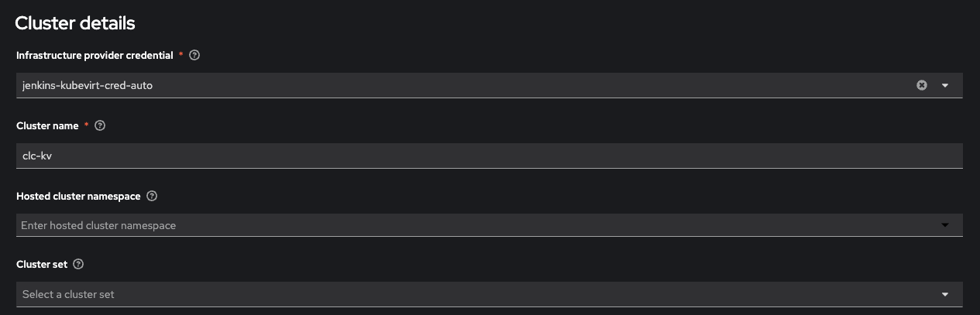The image size is (980, 315).
Task: Click the jenkins-kubevirt-cred-auto credential value
Action: point(88,86)
